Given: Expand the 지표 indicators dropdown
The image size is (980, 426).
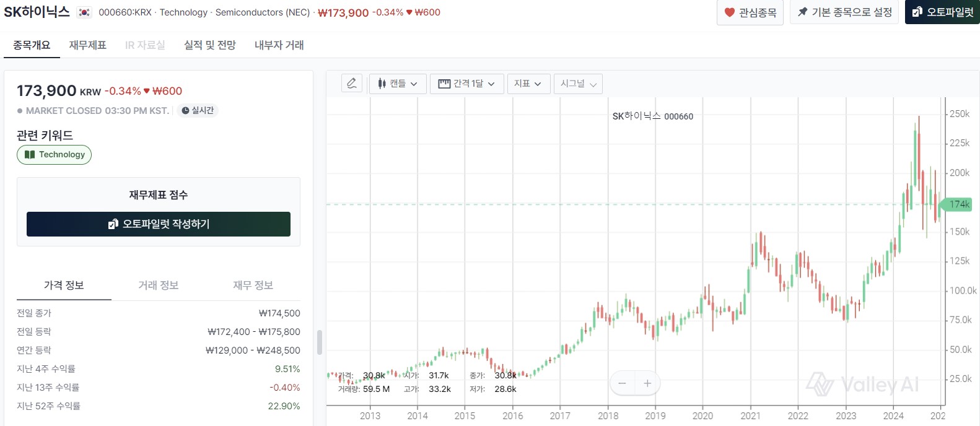Looking at the screenshot, I should [528, 84].
